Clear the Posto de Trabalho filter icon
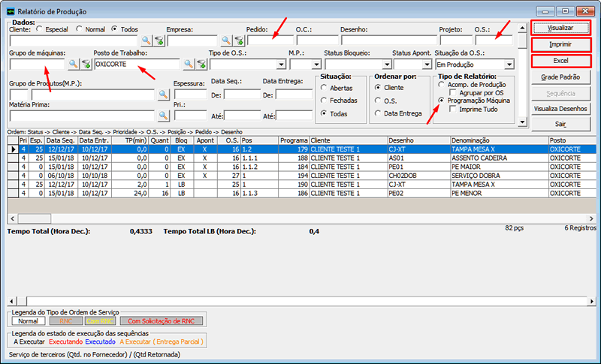The height and width of the screenshot is (364, 601). point(201,64)
